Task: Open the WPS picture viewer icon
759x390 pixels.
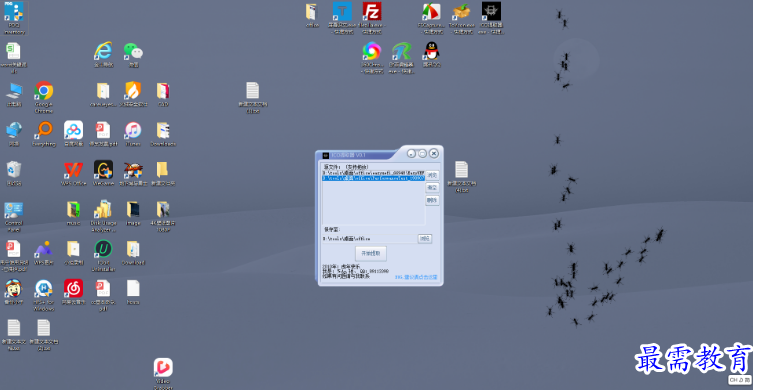Action: point(44,249)
